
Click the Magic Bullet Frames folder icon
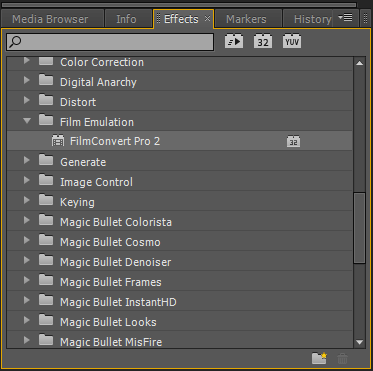(46, 280)
